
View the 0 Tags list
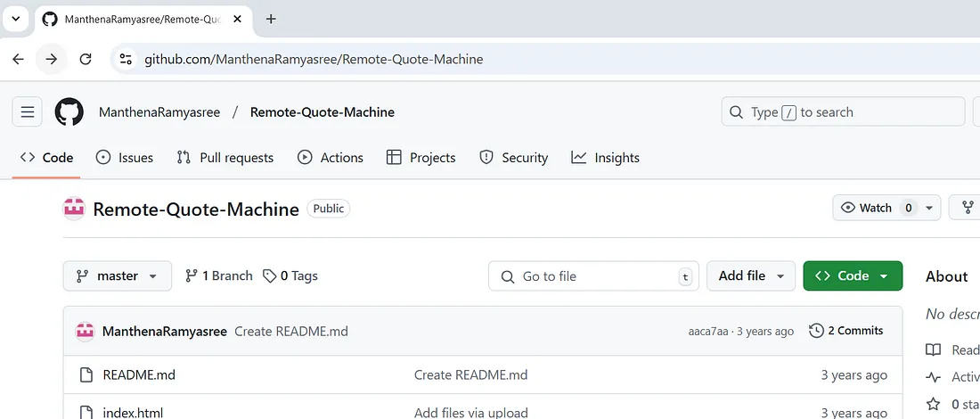[290, 275]
